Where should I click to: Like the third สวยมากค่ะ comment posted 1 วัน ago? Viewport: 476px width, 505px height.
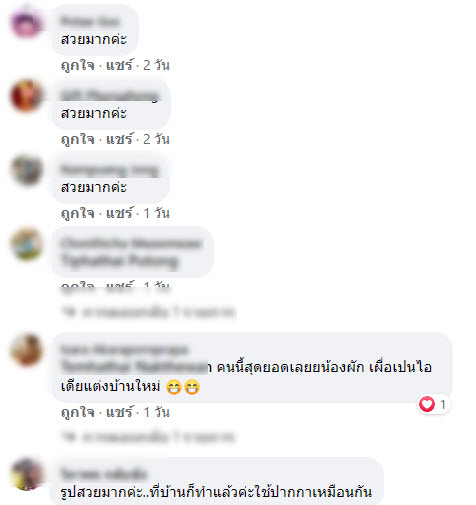(x=78, y=213)
